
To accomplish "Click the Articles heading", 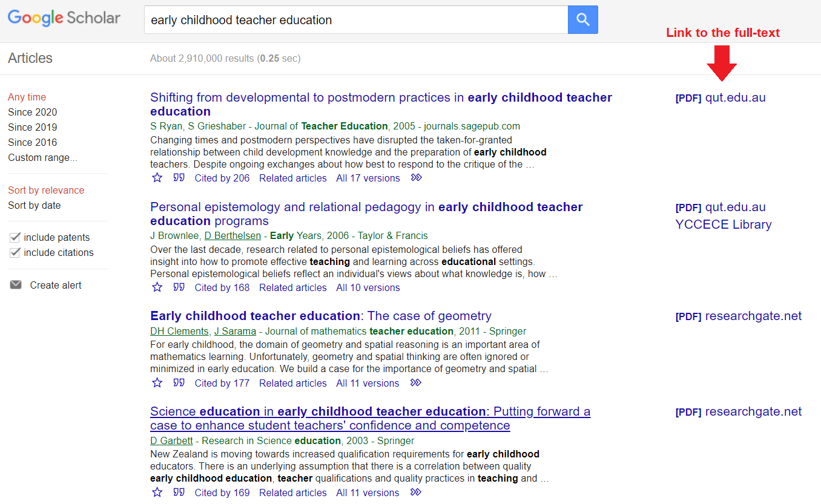I will (30, 58).
